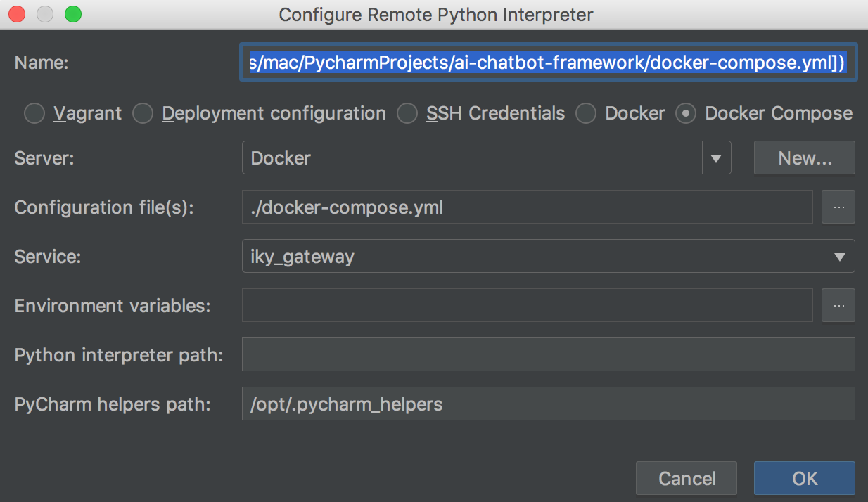Viewport: 868px width, 502px height.
Task: Click the Service combo box showing iky_gateway
Action: [x=548, y=257]
